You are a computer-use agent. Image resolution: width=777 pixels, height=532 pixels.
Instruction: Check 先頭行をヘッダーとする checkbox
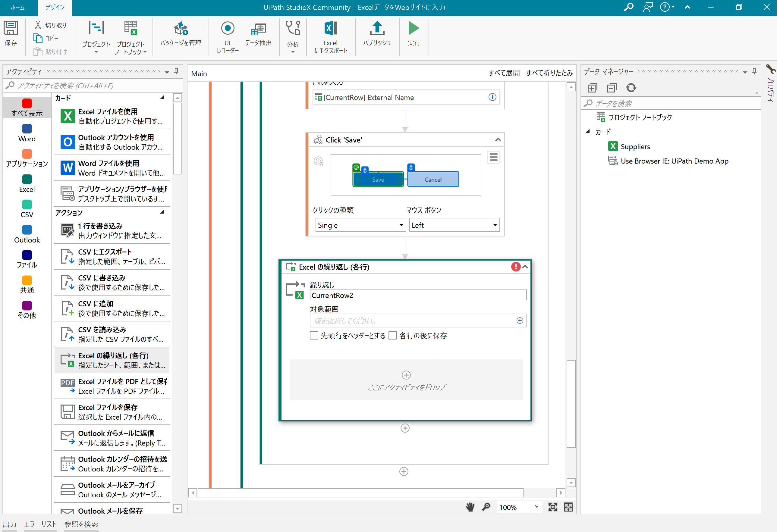pyautogui.click(x=314, y=335)
